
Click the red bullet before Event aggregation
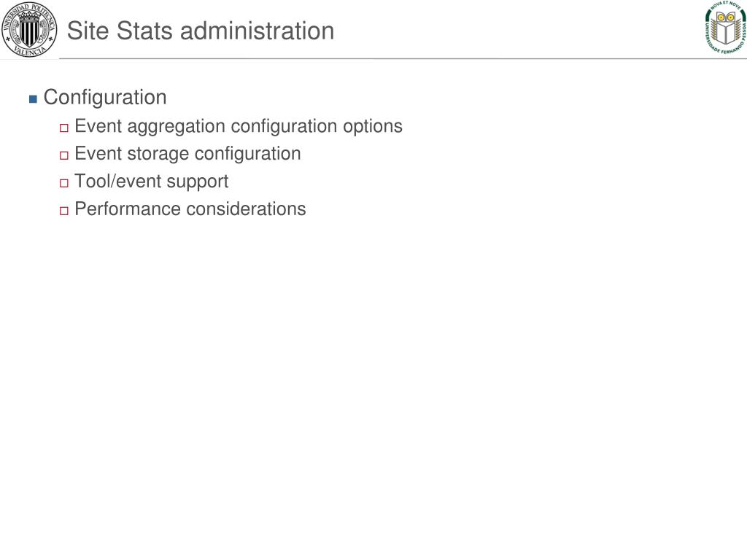point(64,128)
